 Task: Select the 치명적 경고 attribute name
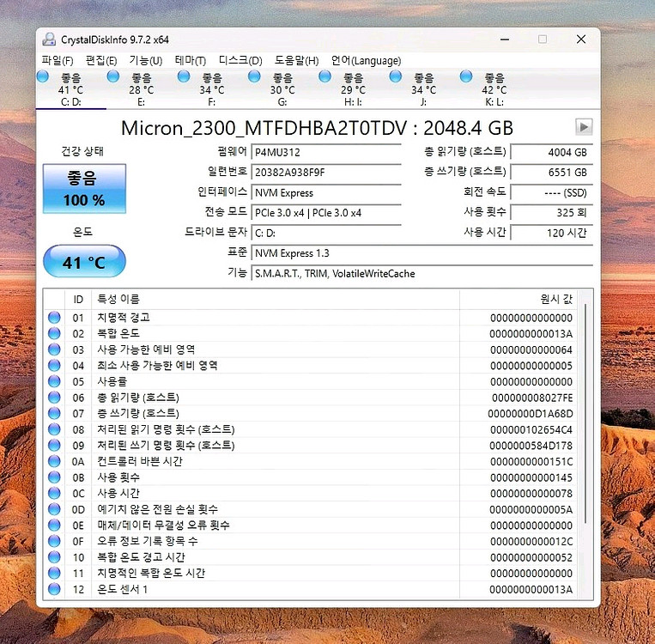click(x=124, y=318)
